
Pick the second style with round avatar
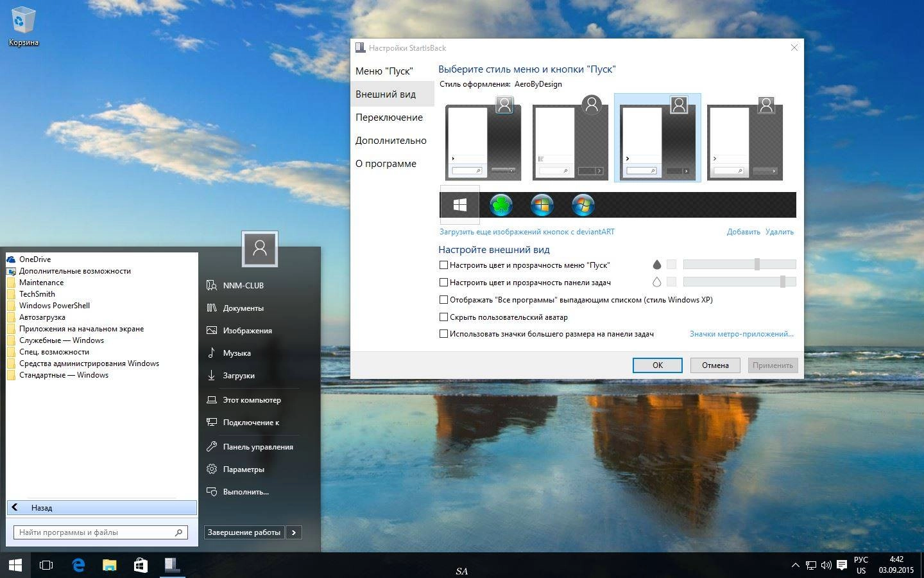pos(570,137)
